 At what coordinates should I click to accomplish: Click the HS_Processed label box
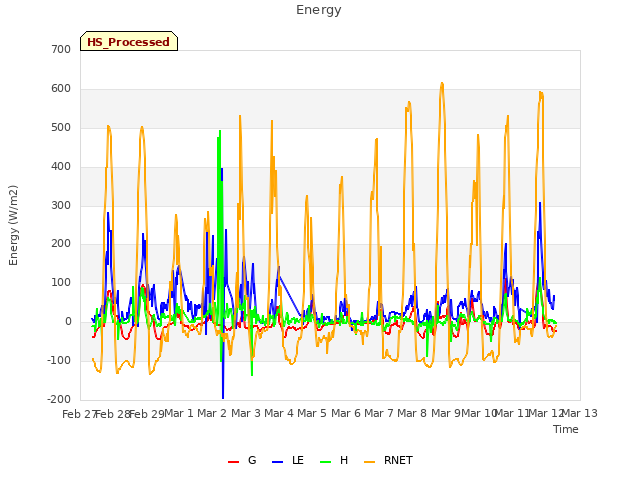129,41
